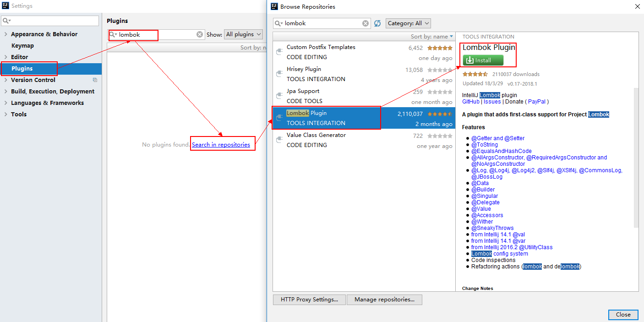
Task: Click the plugin icon beside Hrisey Plugin
Action: point(278,74)
